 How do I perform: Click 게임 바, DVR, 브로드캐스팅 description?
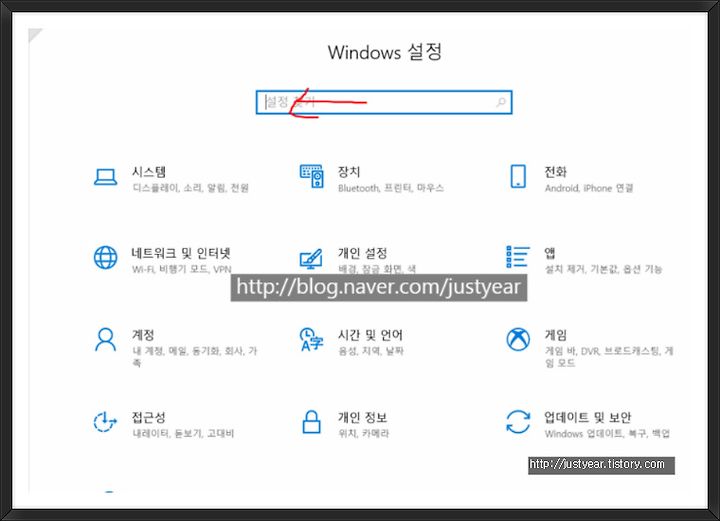click(609, 357)
